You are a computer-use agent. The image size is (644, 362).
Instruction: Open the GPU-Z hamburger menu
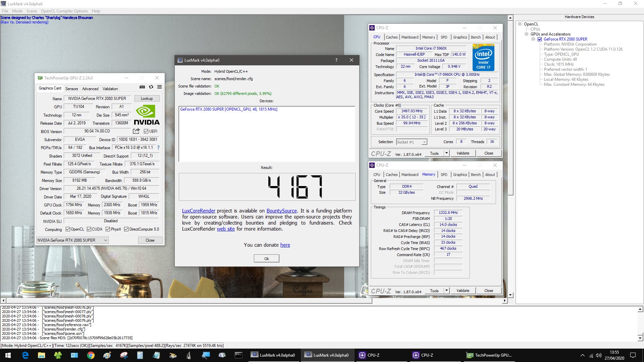coord(160,87)
